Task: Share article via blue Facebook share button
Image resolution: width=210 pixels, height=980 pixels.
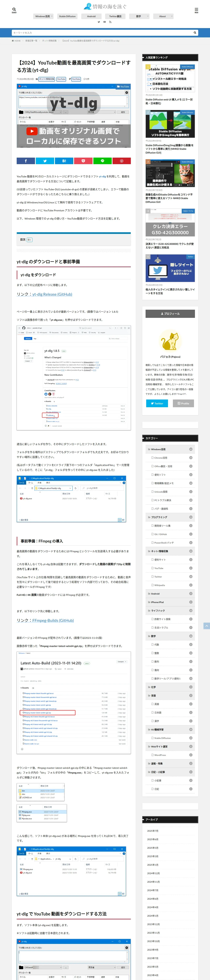Action: coord(26,161)
